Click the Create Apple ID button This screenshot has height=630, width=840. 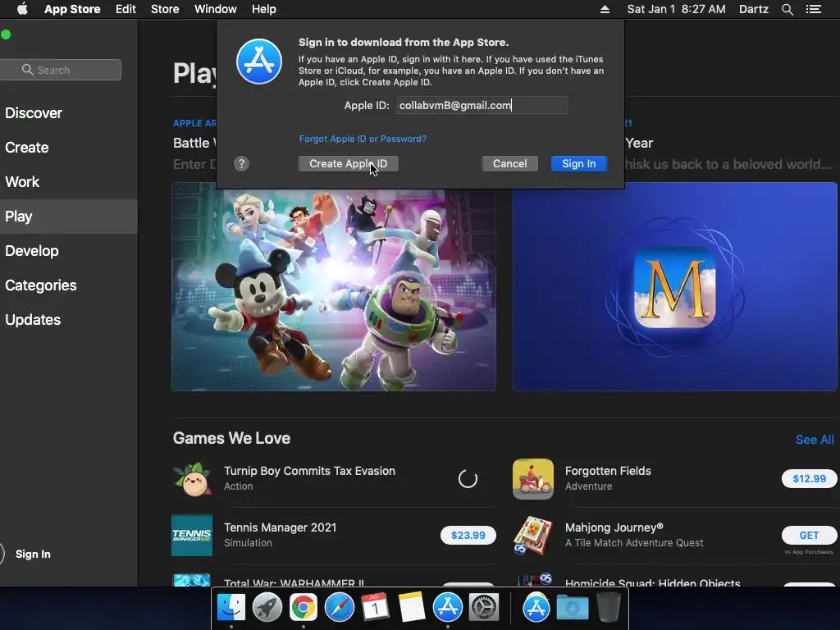[348, 164]
